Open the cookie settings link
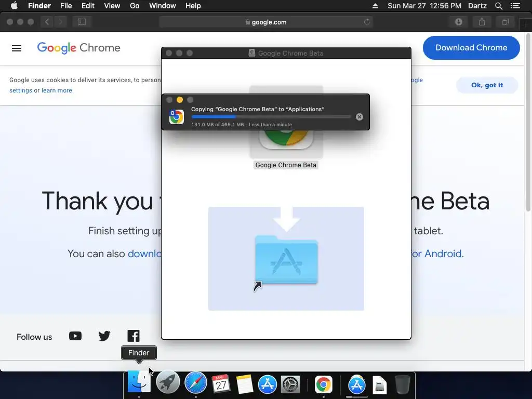This screenshot has height=399, width=532. pyautogui.click(x=21, y=90)
